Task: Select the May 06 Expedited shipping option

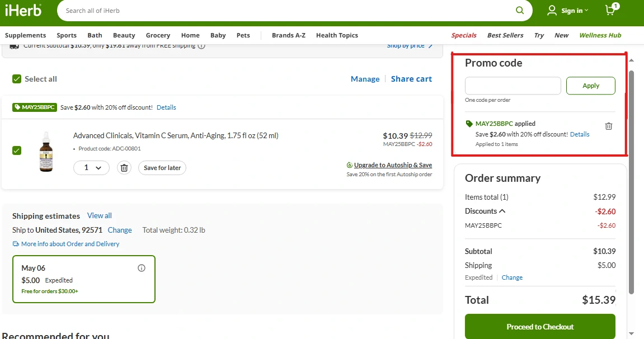Action: [x=84, y=279]
